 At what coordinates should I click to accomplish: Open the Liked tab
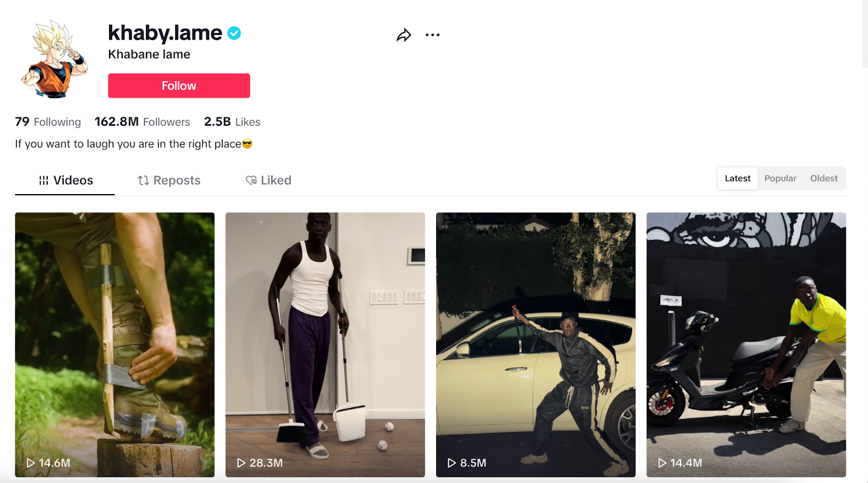[x=269, y=181]
